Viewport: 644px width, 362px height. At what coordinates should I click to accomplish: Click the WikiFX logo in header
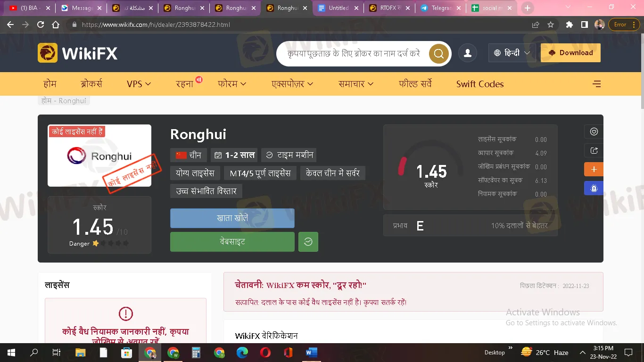pyautogui.click(x=78, y=53)
